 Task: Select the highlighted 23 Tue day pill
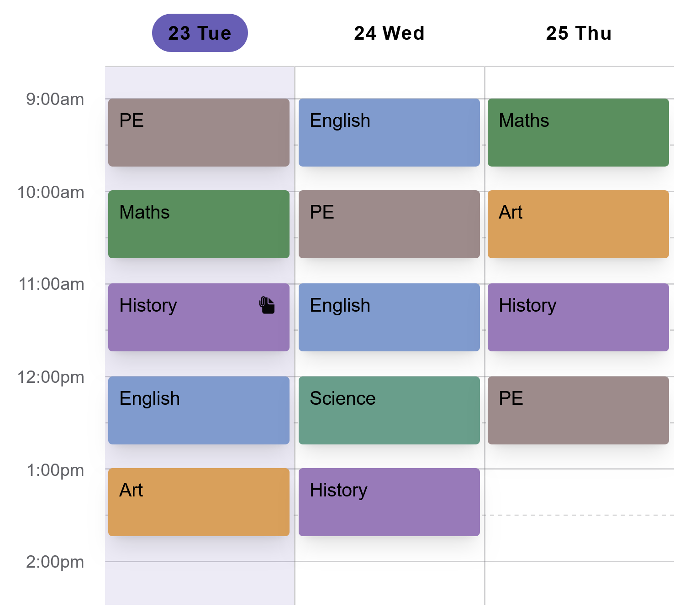[x=200, y=32]
